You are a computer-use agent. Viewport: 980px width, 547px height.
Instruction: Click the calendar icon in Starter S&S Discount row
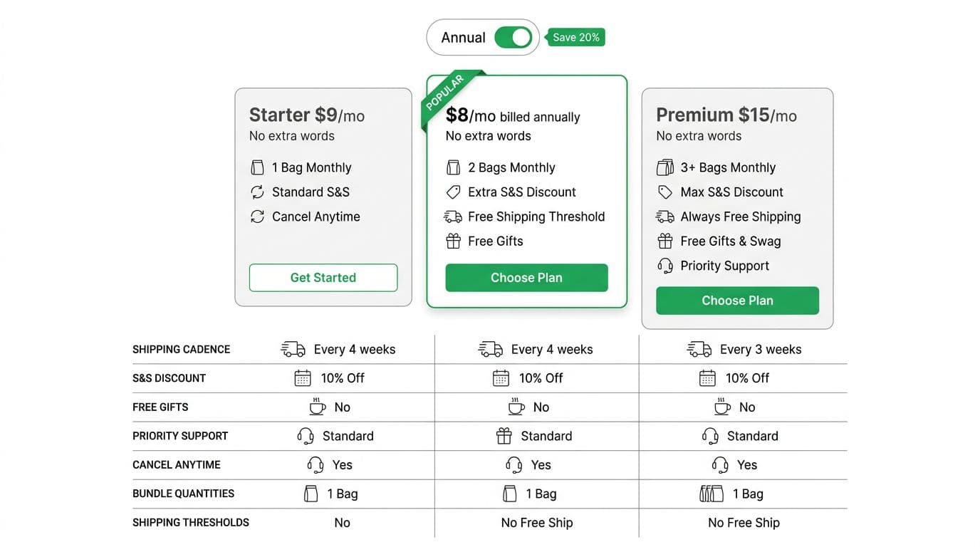pos(303,377)
